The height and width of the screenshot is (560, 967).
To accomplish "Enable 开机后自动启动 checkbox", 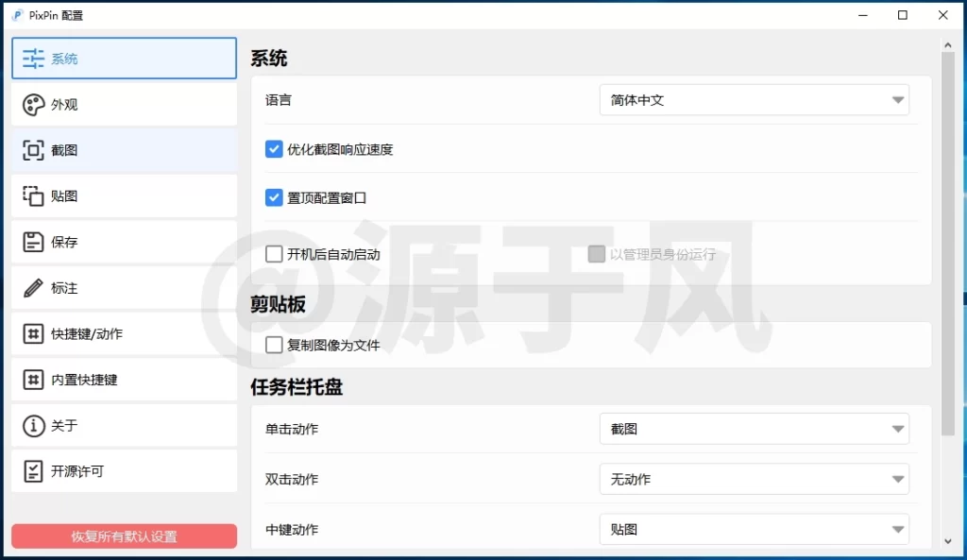I will pos(274,254).
